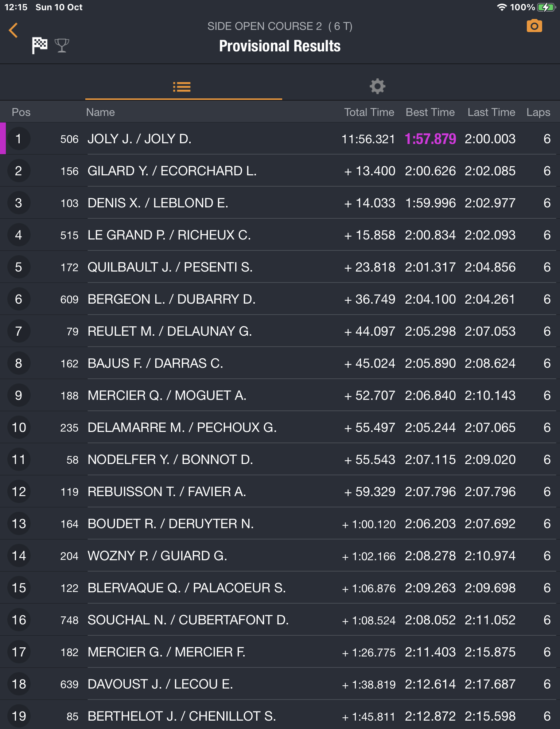Tap position 1 circle badge
The image size is (560, 729).
(x=18, y=139)
